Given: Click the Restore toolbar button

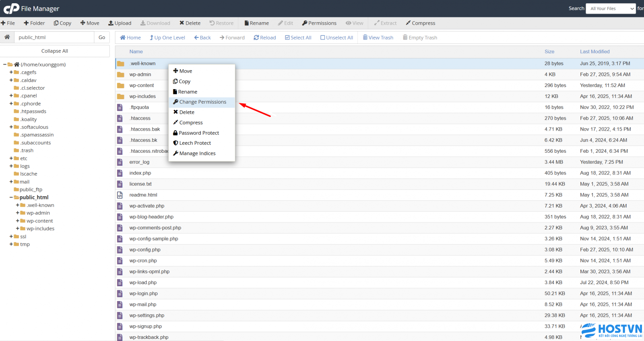Looking at the screenshot, I should tap(221, 23).
